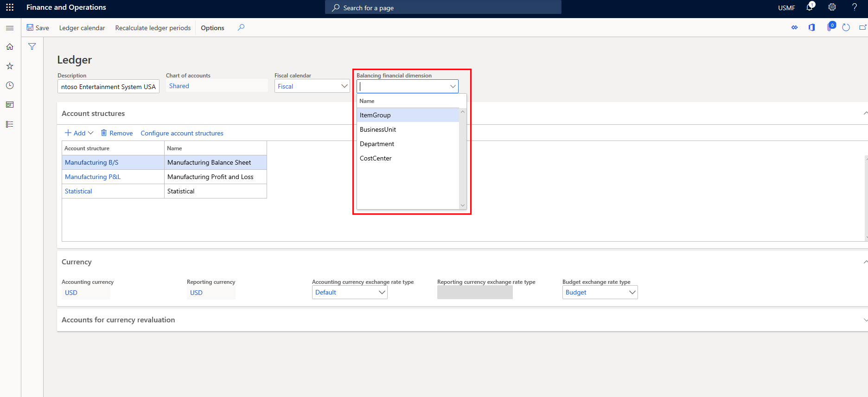Image resolution: width=868 pixels, height=397 pixels.
Task: Click the Search for a page box
Action: pos(443,7)
